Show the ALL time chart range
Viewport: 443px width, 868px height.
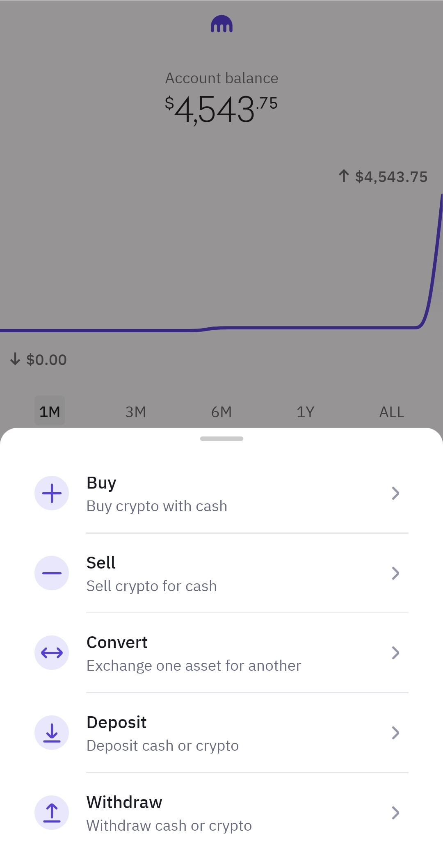pyautogui.click(x=391, y=411)
